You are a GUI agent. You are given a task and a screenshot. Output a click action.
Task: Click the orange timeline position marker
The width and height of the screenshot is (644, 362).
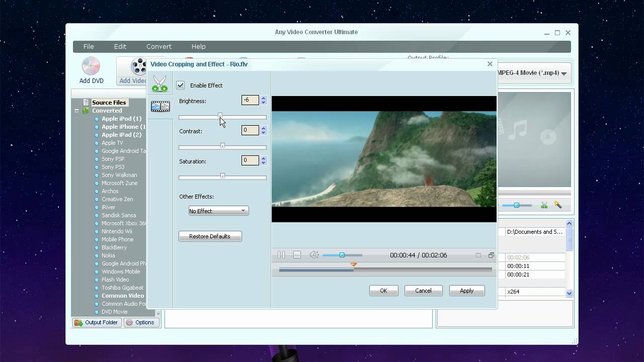[x=354, y=264]
